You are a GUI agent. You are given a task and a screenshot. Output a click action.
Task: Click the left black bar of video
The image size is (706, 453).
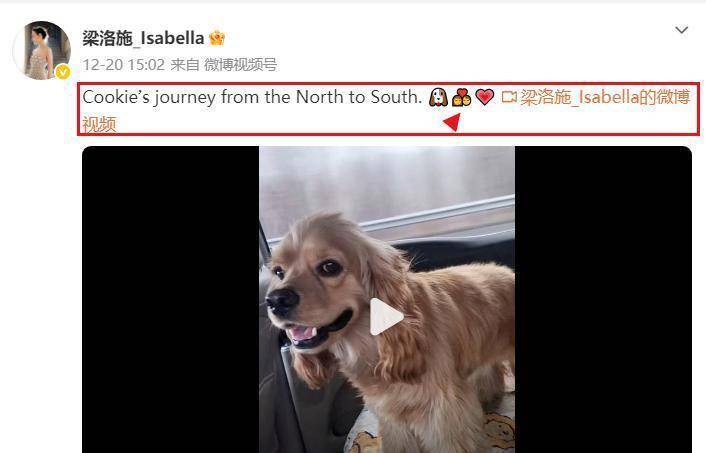tap(170, 299)
